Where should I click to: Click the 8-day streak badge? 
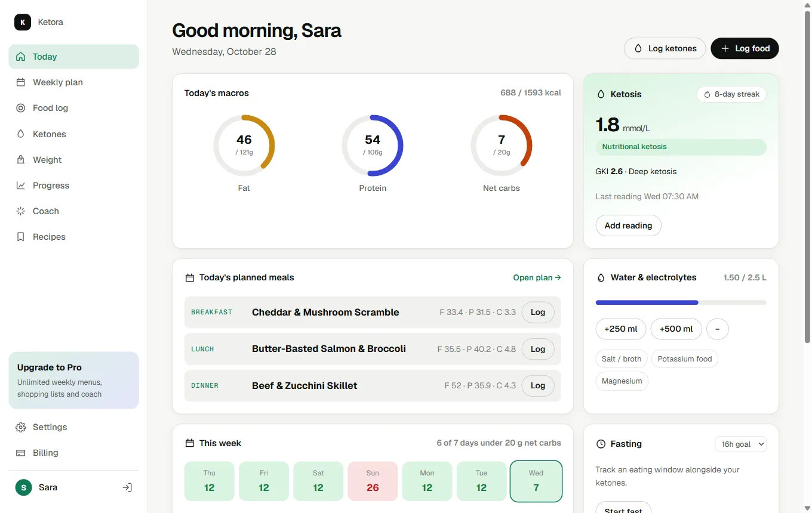(x=731, y=94)
